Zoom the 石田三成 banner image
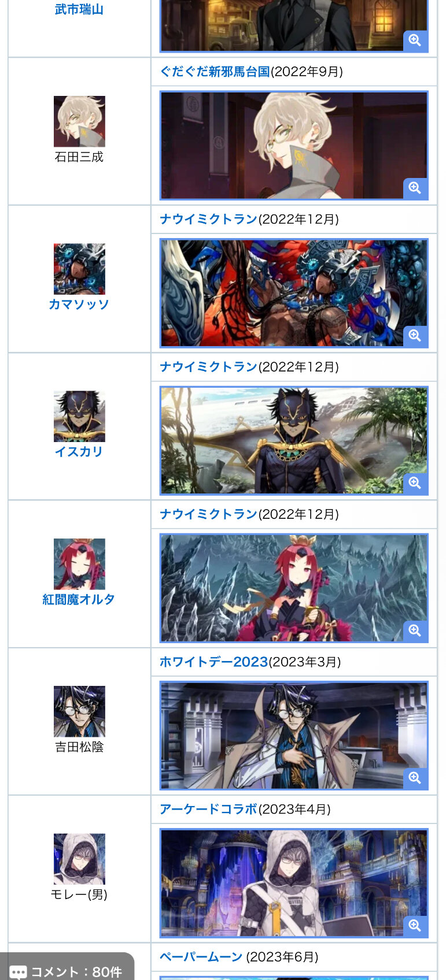This screenshot has height=980, width=446. (415, 188)
